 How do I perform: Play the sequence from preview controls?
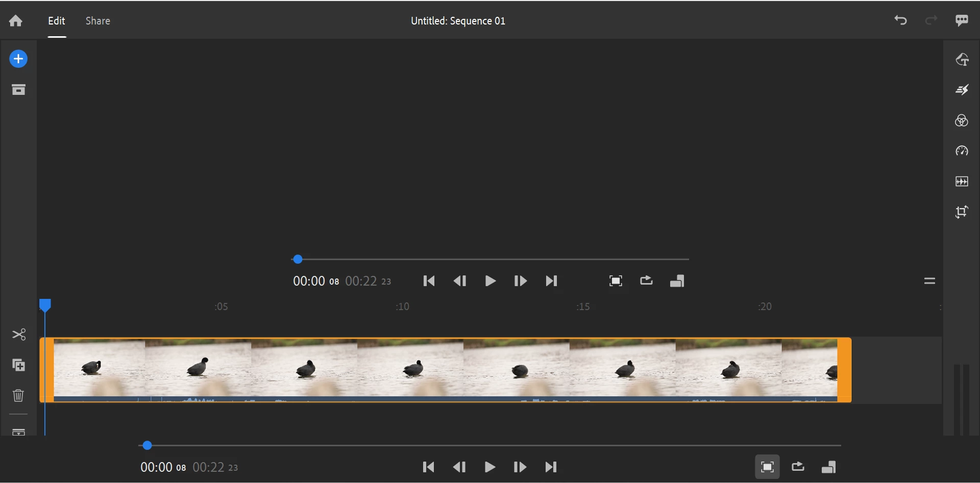click(490, 281)
